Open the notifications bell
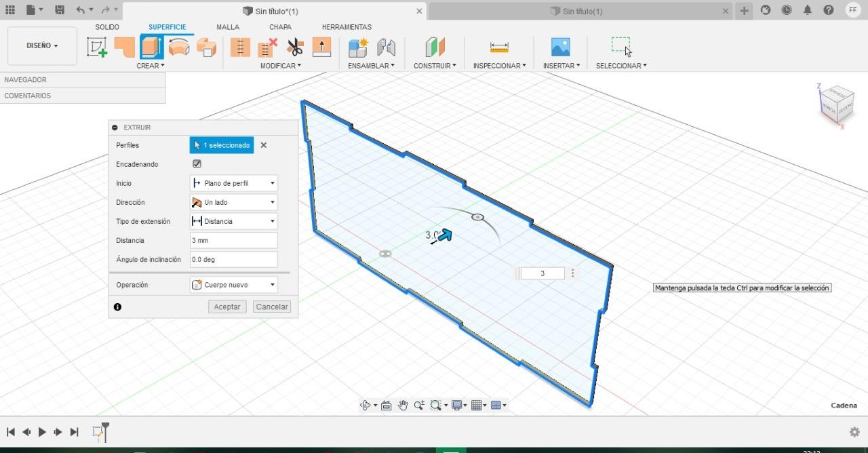Viewport: 868px width, 453px height. [x=808, y=10]
